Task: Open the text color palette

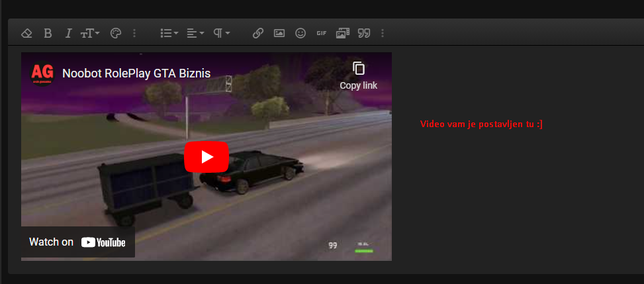Action: [x=116, y=33]
